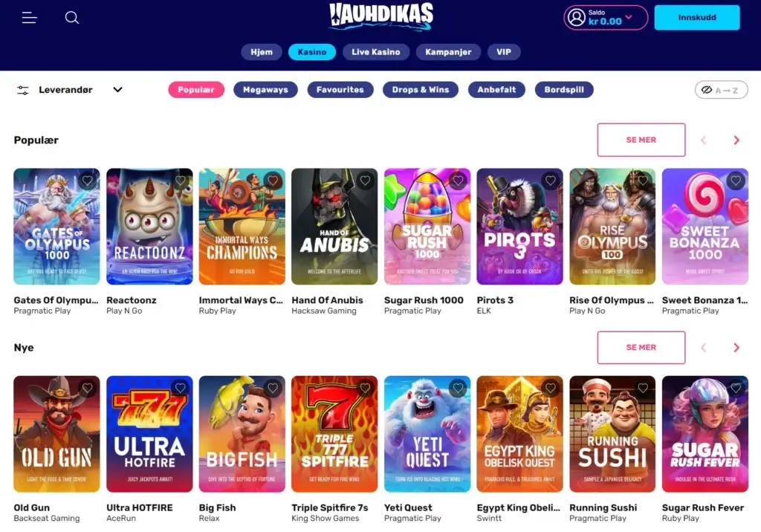Click previous arrow in Populær section
Viewport: 761px width, 532px height.
click(x=703, y=140)
